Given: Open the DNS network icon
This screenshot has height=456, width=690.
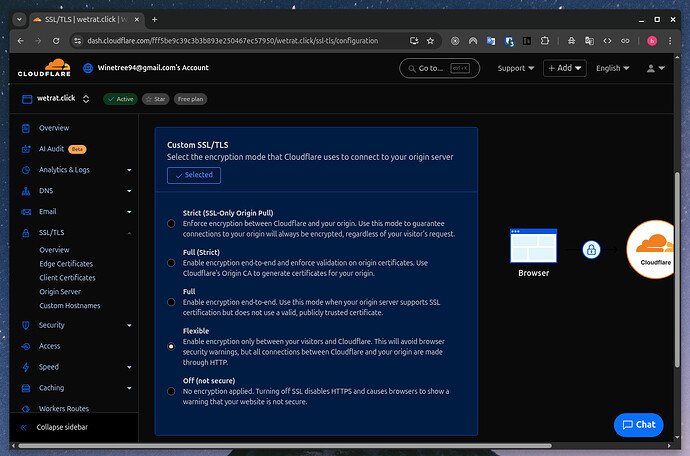Looking at the screenshot, I should coord(26,191).
